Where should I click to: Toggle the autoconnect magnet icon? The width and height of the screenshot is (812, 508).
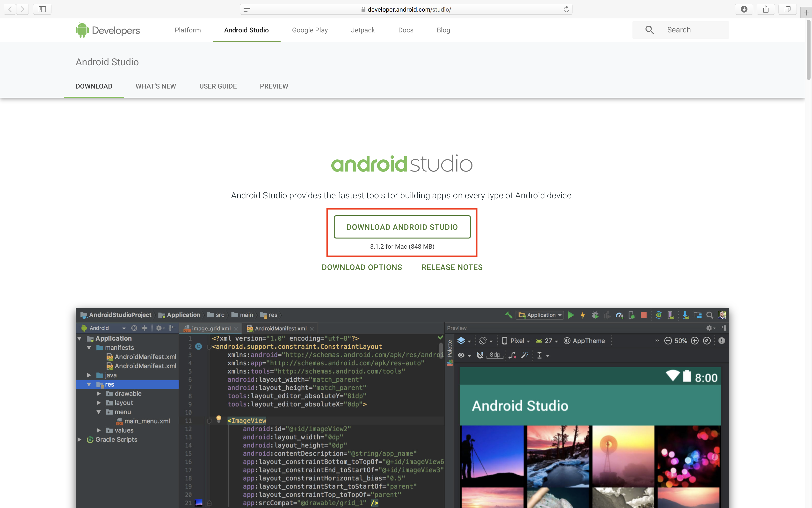480,355
